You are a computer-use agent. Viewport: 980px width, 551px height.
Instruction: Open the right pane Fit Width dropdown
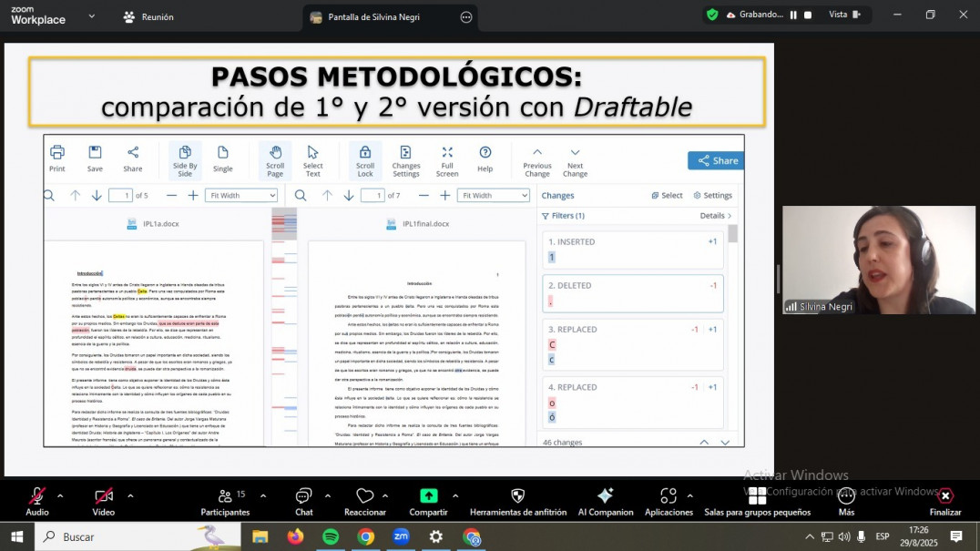pos(493,196)
